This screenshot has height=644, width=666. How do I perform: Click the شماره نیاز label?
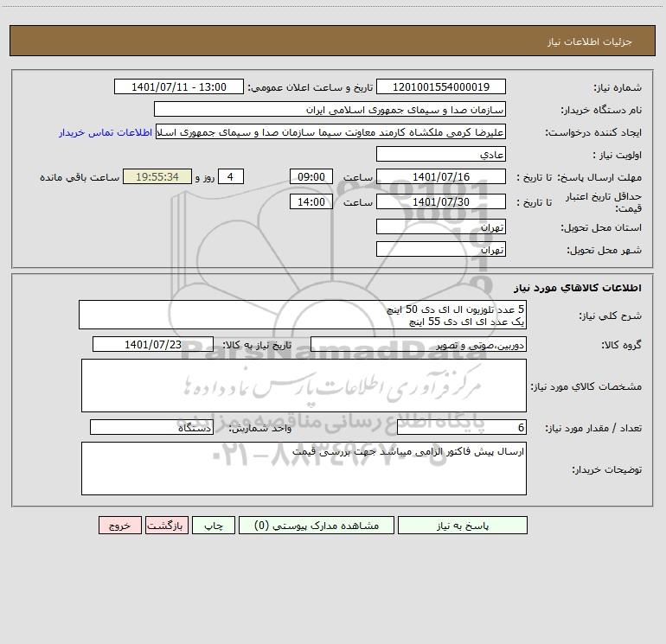(618, 88)
